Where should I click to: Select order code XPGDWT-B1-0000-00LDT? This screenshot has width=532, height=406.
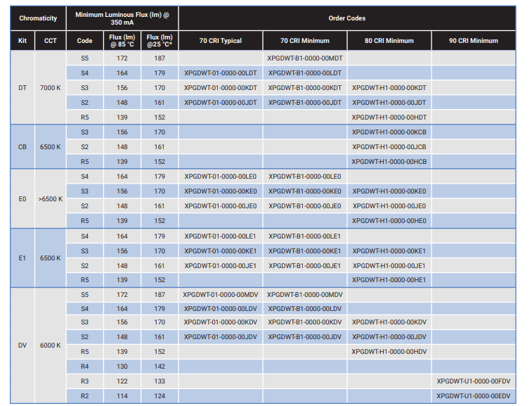click(305, 73)
